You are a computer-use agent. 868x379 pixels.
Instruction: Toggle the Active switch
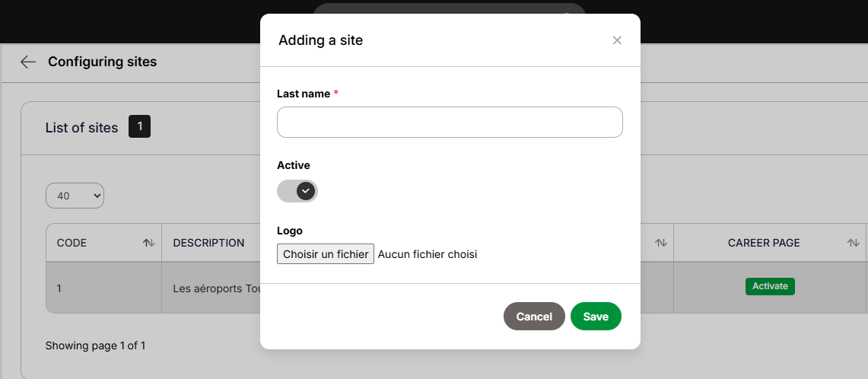297,191
